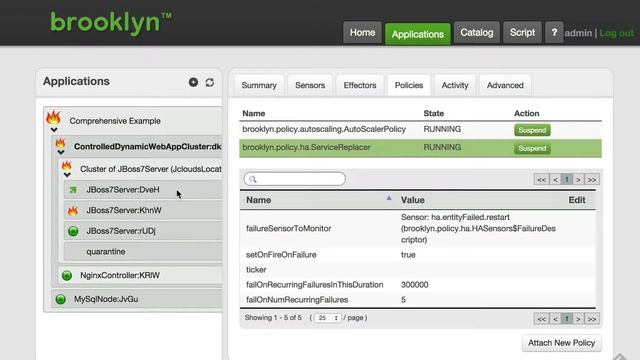Image resolution: width=640 pixels, height=360 pixels.
Task: Click bottom pager first page button
Action: pos(541,319)
